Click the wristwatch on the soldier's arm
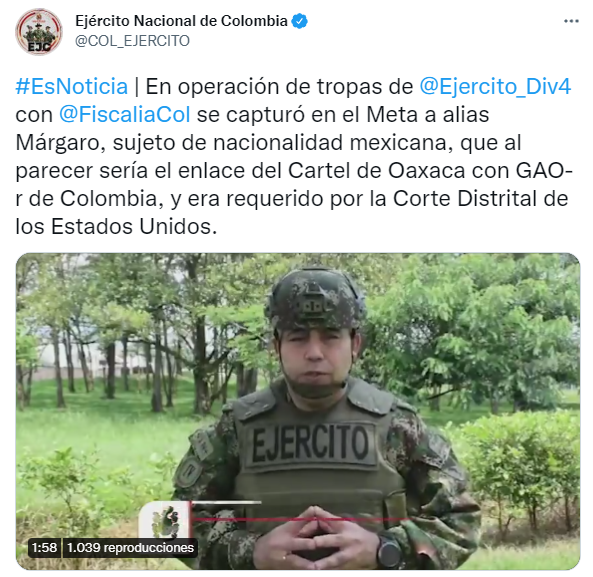The image size is (593, 577). pos(388,552)
